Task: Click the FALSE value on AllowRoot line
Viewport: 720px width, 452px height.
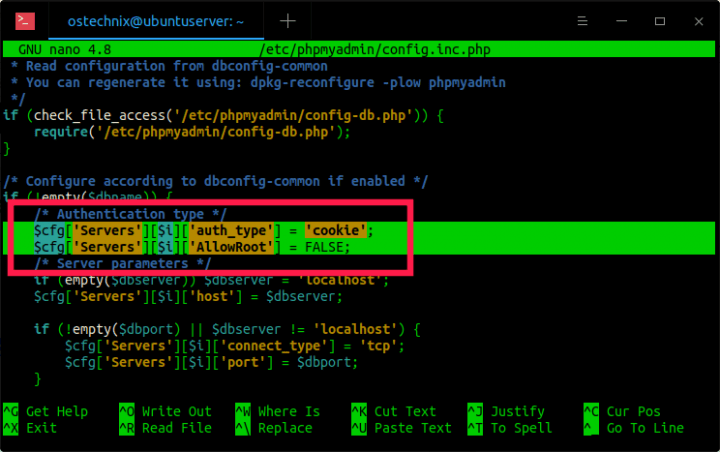Action: pos(323,247)
